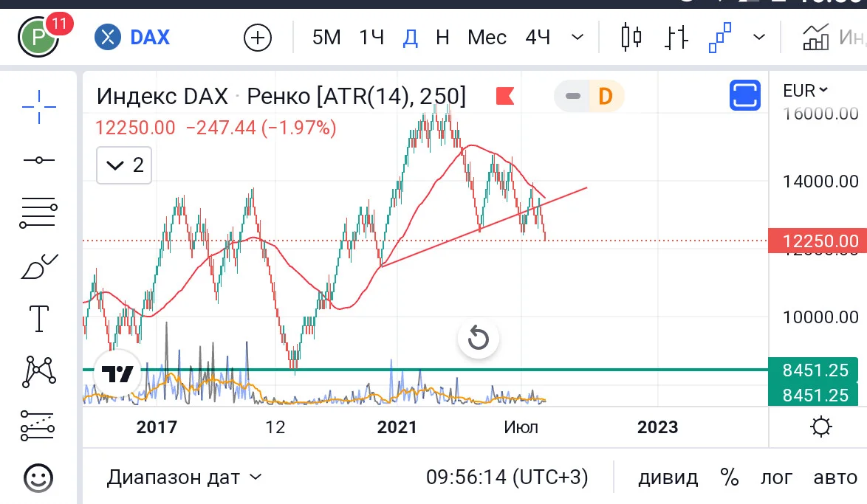Open the EUR currency dropdown
This screenshot has width=867, height=504.
805,90
